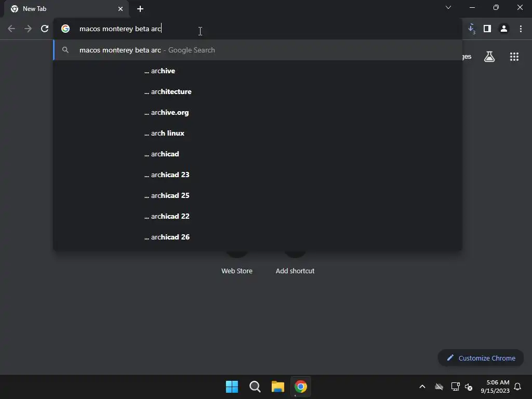Viewport: 532px width, 399px height.
Task: Open the tab search chevron
Action: tap(448, 7)
